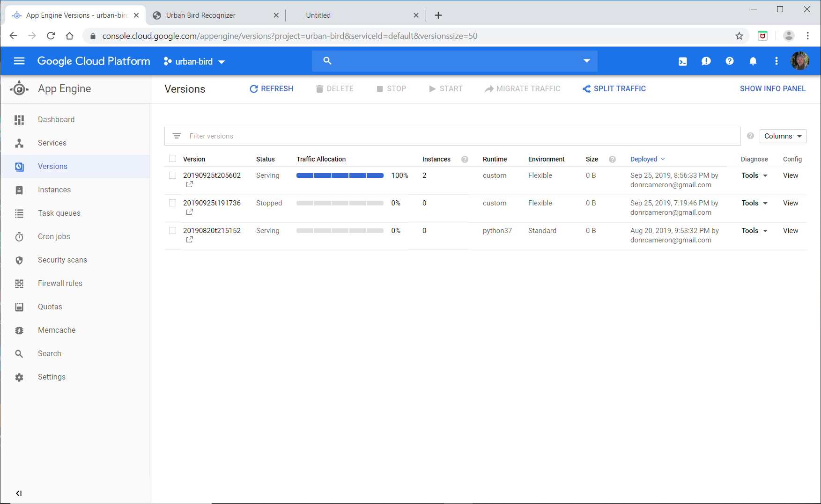This screenshot has width=821, height=504.
Task: Open Tools dropdown for version 20190925t205602
Action: (754, 175)
